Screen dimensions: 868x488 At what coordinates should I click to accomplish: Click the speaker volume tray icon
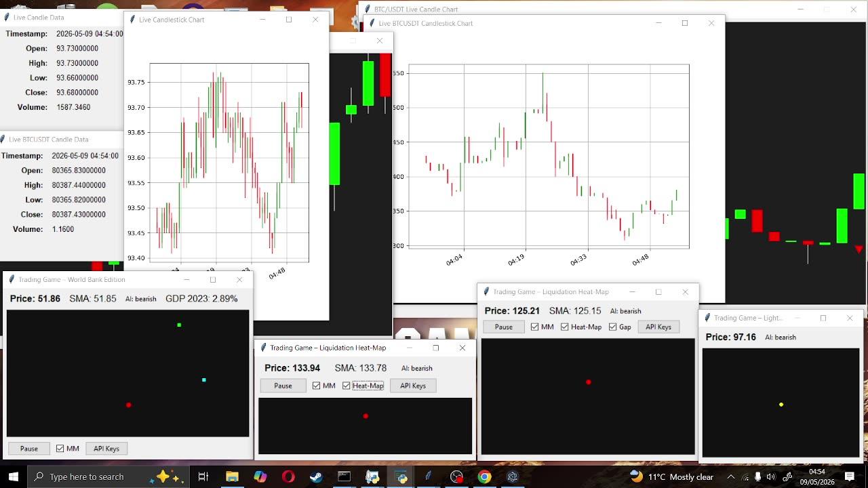coord(771,476)
